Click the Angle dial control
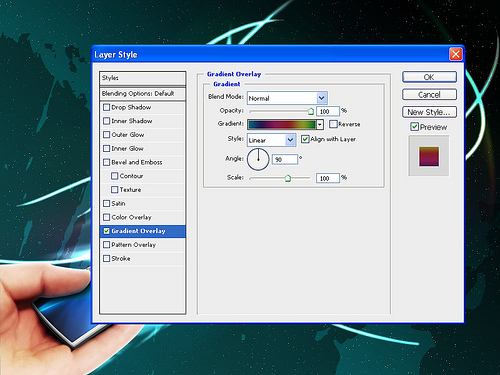500x375 pixels. pos(258,159)
